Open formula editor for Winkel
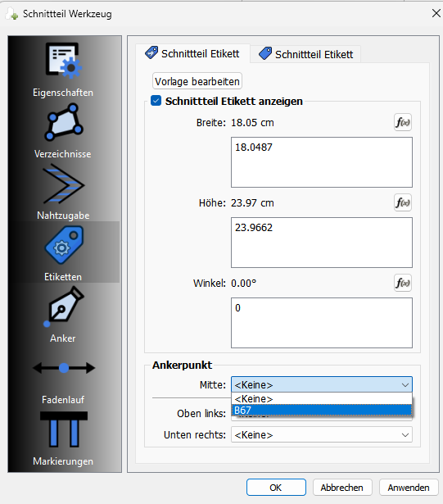443x504 pixels. pyautogui.click(x=403, y=284)
